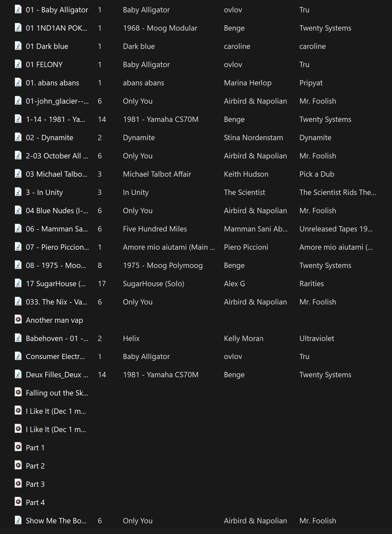Click the 033. The Nix - Va... file
Screen dimensions: 392x534
pyautogui.click(x=56, y=302)
